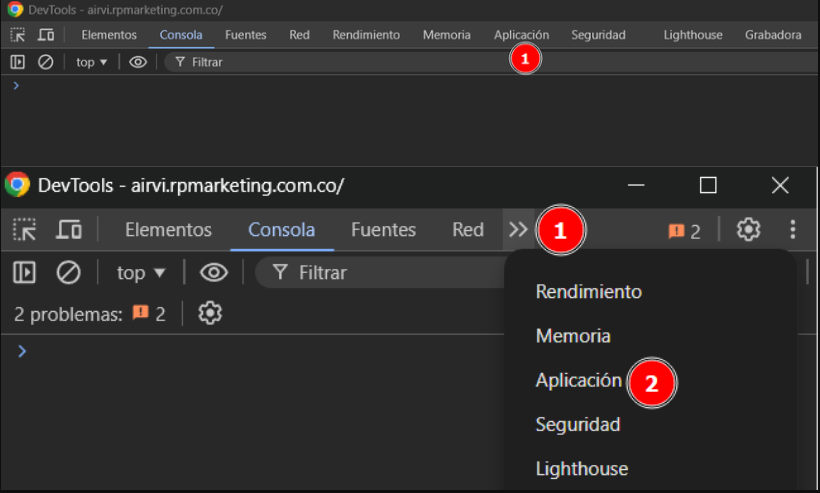
Task: Show the console sidebar in the lower DevTools window
Action: (x=24, y=272)
